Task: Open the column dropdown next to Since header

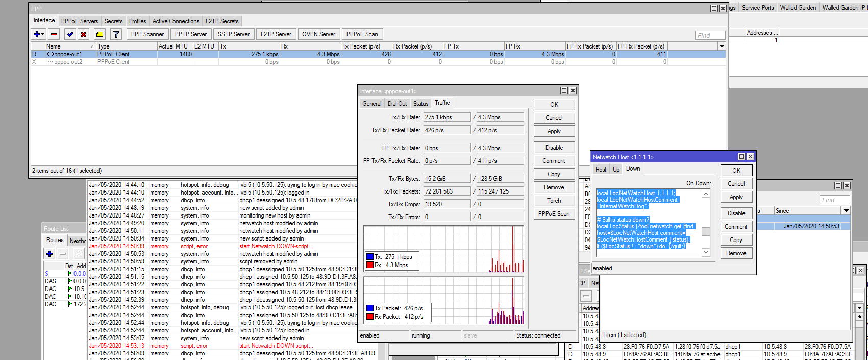Action: 846,210
